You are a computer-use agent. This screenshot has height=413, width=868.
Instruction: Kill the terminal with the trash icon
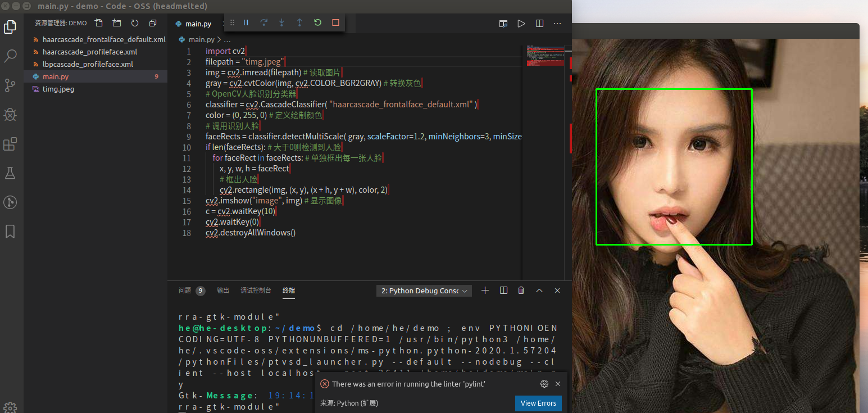(x=521, y=291)
